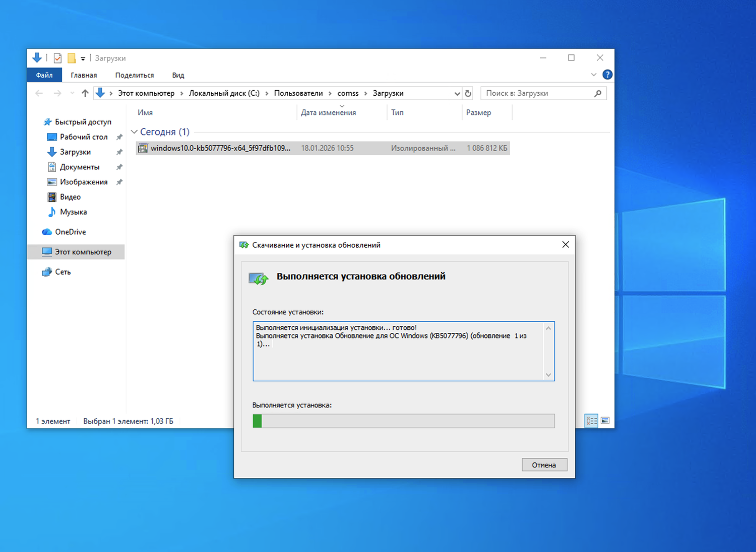The image size is (756, 552).
Task: Switch to the Главная ribbon tab
Action: (84, 75)
